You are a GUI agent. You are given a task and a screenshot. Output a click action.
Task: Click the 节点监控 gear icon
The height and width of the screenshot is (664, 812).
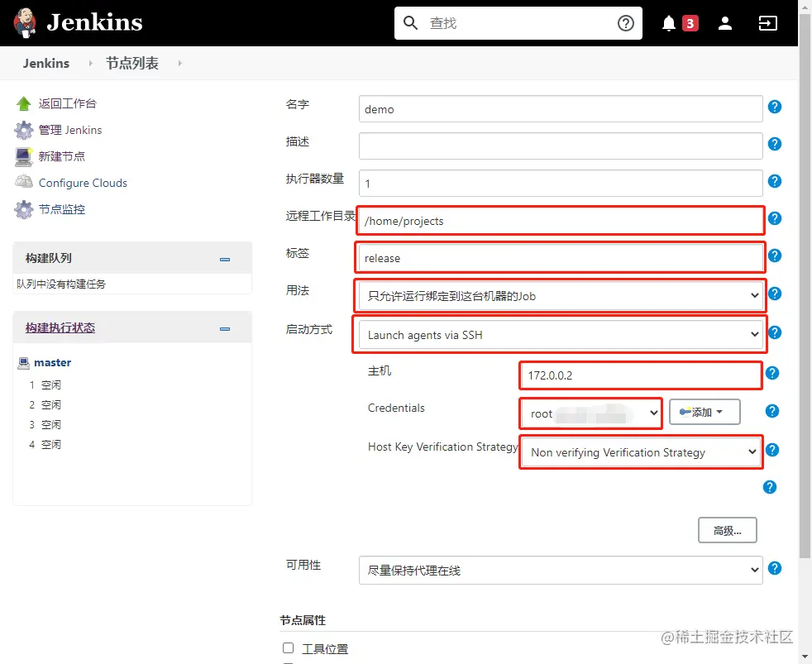[x=23, y=209]
